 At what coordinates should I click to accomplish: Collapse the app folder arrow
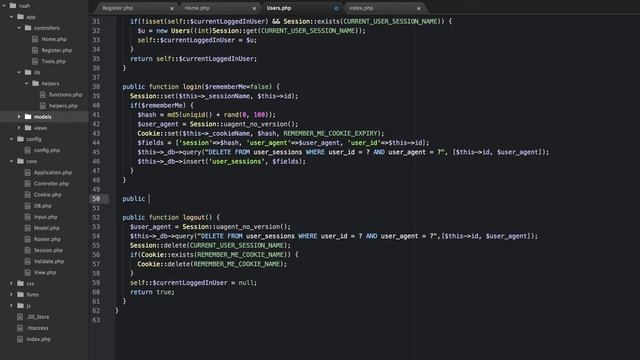pos(11,17)
